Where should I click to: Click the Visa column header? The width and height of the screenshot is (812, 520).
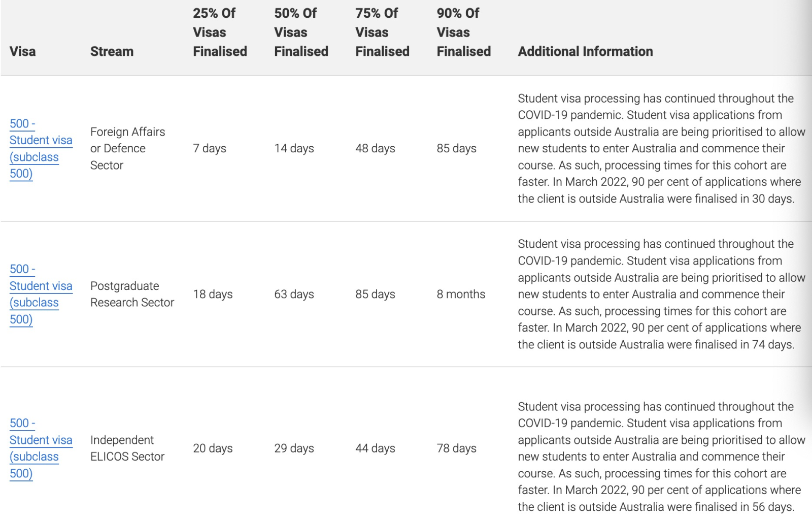pos(23,51)
